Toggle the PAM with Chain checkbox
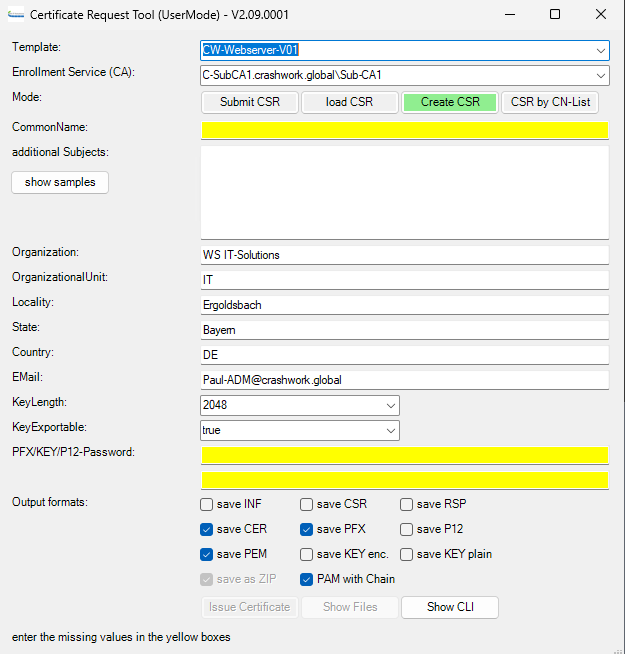 (306, 580)
